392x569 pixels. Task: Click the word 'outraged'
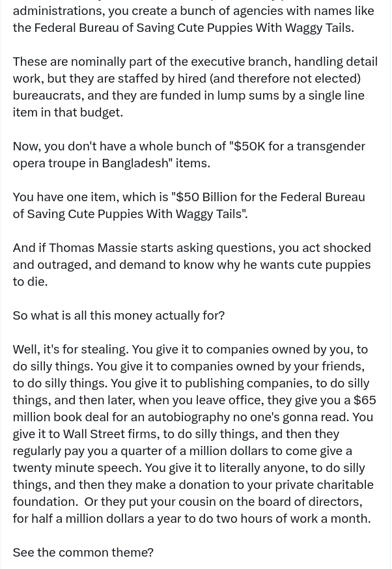click(x=63, y=264)
